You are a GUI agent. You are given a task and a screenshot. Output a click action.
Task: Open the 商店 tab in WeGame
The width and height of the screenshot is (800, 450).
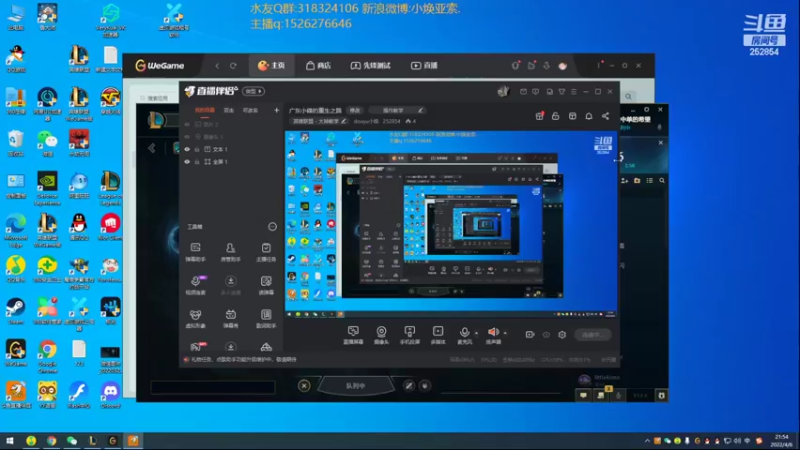click(x=318, y=65)
